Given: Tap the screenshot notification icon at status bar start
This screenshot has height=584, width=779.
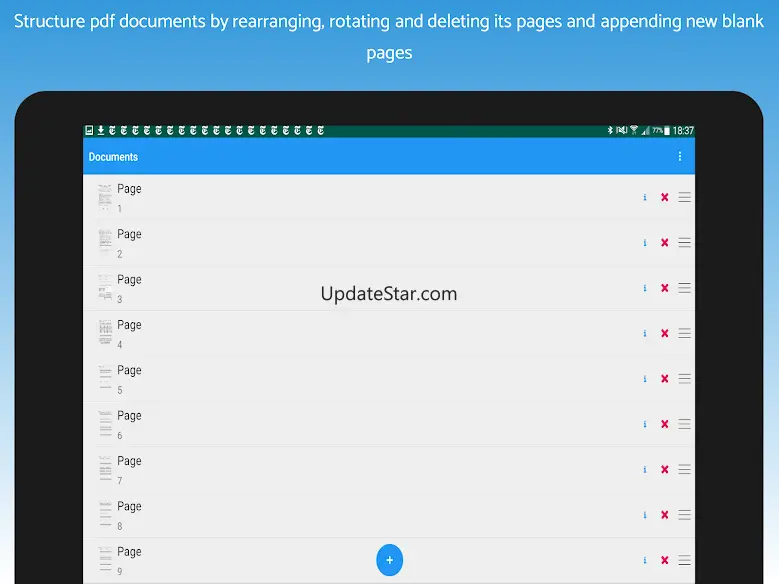Looking at the screenshot, I should click(x=89, y=130).
